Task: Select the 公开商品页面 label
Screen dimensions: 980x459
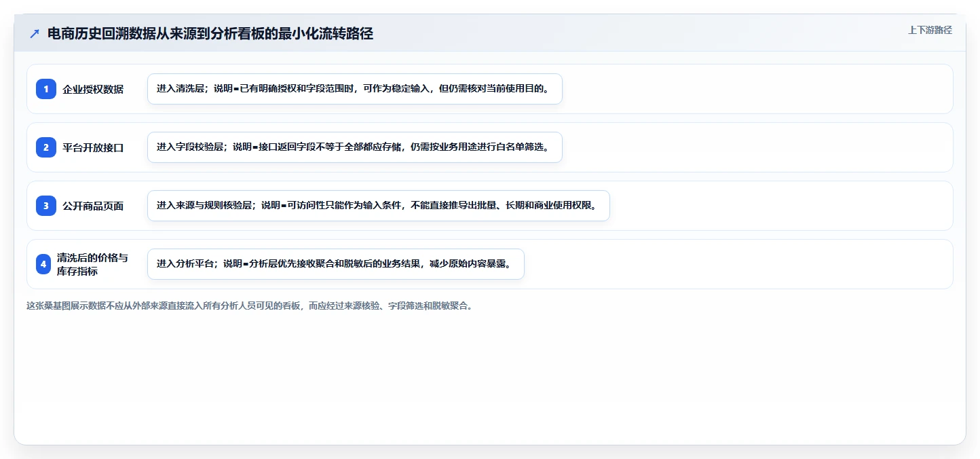Action: (93, 206)
